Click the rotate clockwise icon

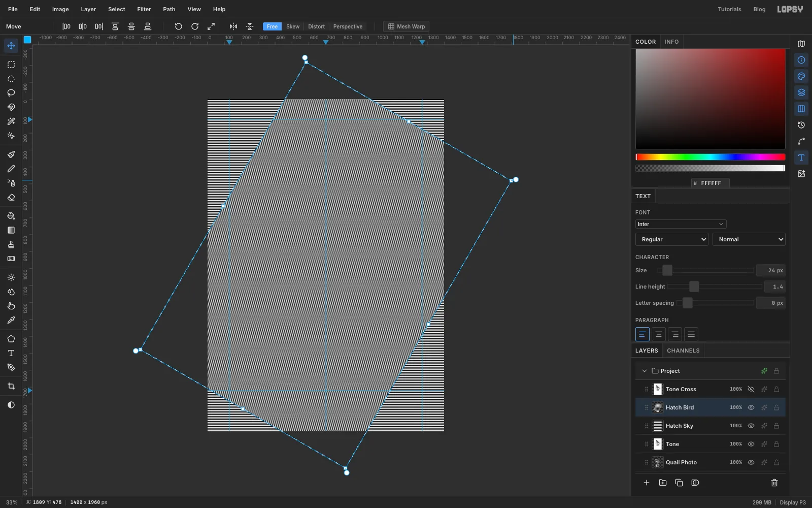coord(195,26)
